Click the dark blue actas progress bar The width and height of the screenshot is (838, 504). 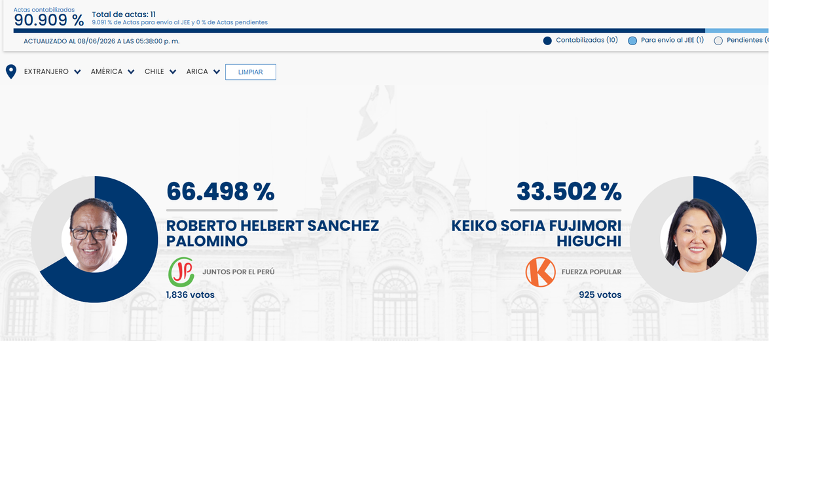click(x=359, y=30)
